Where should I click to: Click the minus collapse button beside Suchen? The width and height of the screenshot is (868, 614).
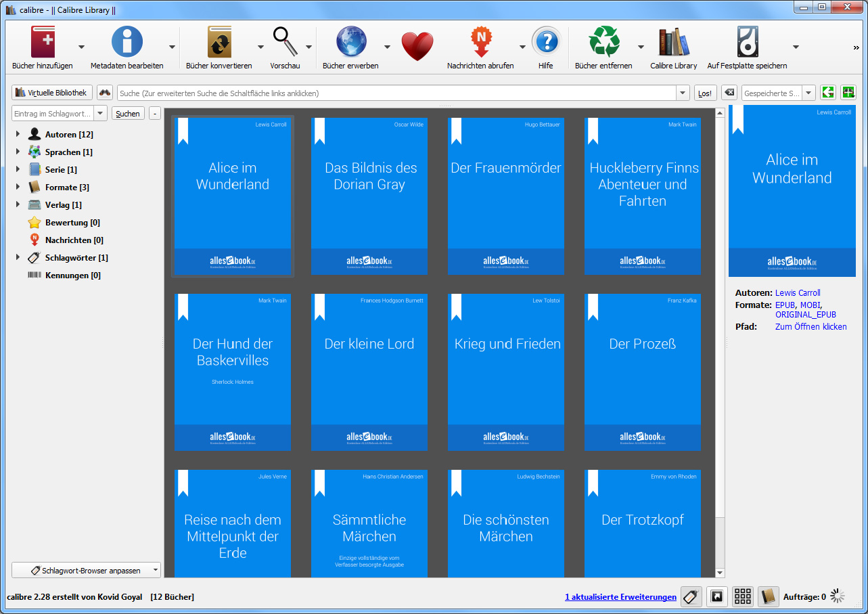point(155,114)
